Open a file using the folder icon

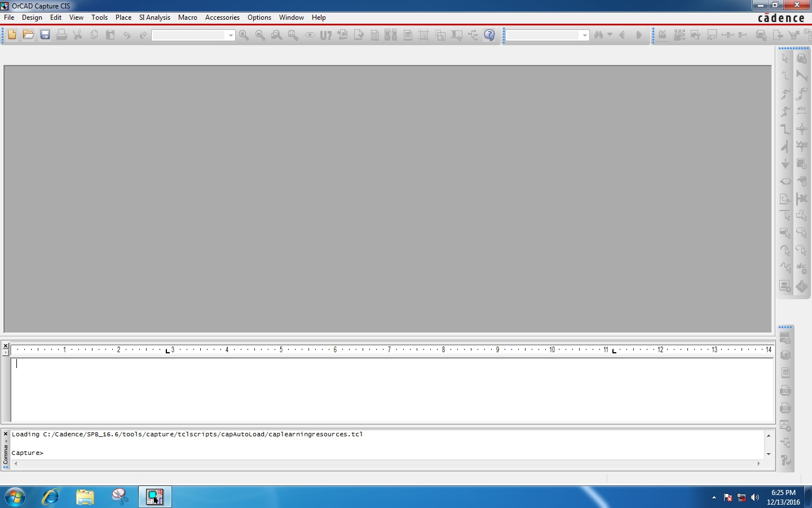pos(28,35)
